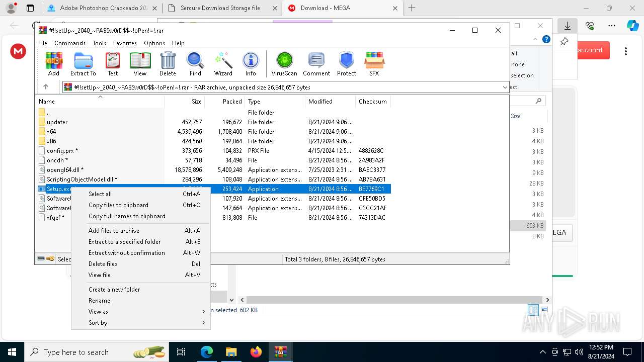Open Microsoft Edge from taskbar
Image resolution: width=644 pixels, height=362 pixels.
[x=207, y=352]
